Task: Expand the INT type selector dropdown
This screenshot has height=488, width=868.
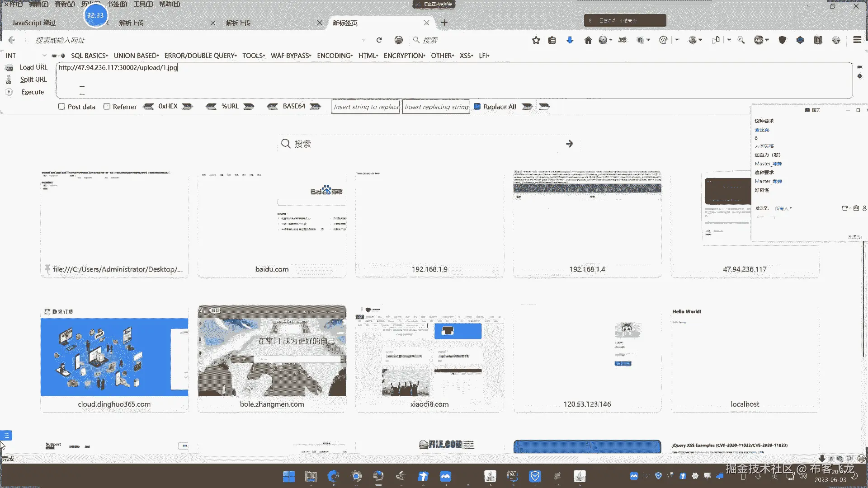Action: [x=44, y=56]
